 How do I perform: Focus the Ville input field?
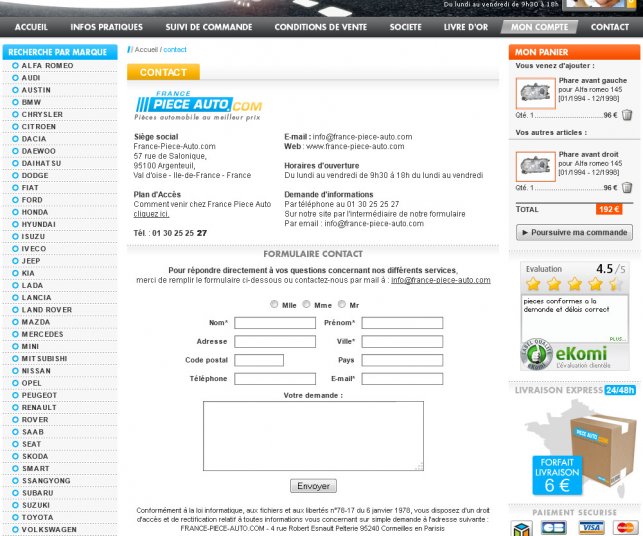coord(402,342)
